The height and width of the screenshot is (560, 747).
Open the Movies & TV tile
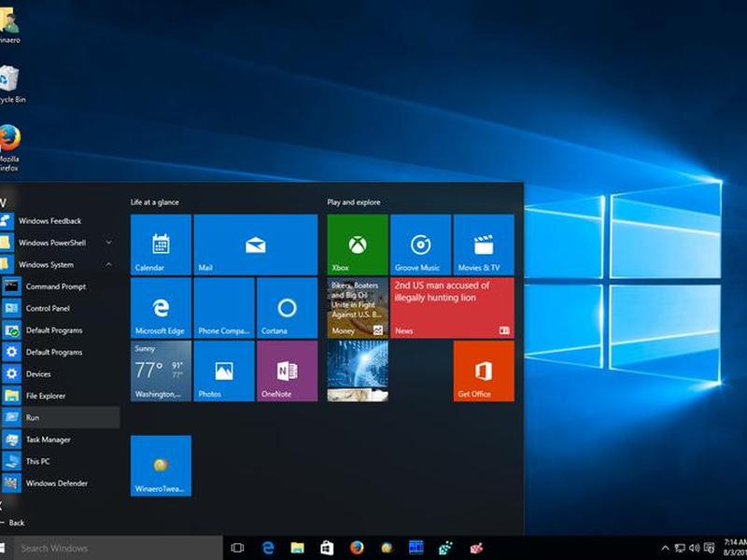pyautogui.click(x=484, y=245)
